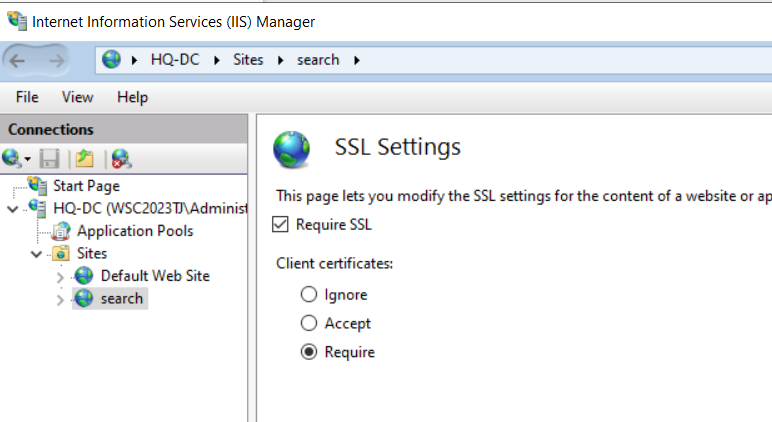Click the Sites breadcrumb in the address bar
Image resolution: width=772 pixels, height=422 pixels.
(x=248, y=60)
